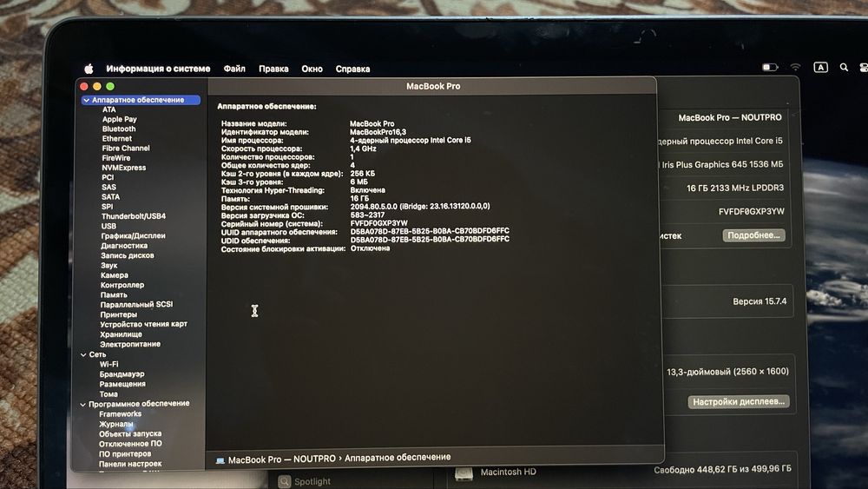Select Электропитание in the sidebar
Screen dimensions: 868x489
pos(130,344)
